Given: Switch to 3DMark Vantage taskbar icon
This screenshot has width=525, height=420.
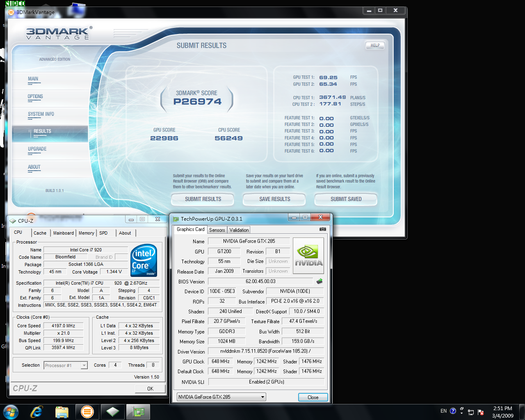Looking at the screenshot, I should pyautogui.click(x=87, y=412).
